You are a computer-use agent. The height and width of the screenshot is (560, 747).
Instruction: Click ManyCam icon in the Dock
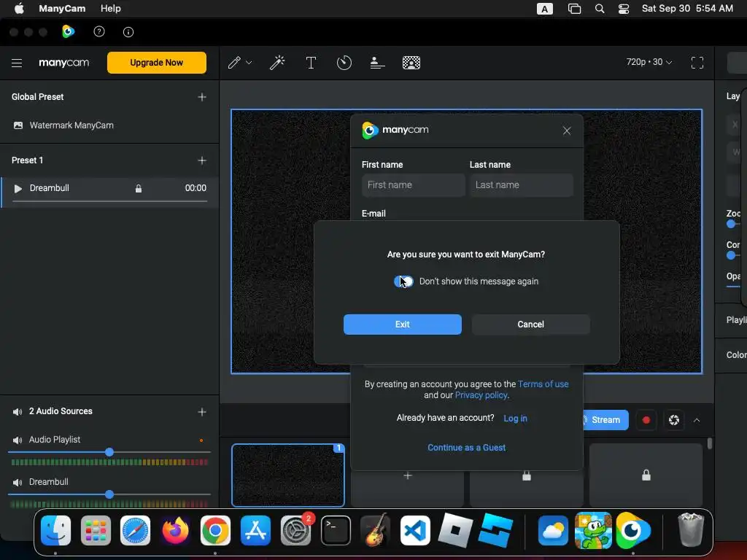tap(633, 530)
